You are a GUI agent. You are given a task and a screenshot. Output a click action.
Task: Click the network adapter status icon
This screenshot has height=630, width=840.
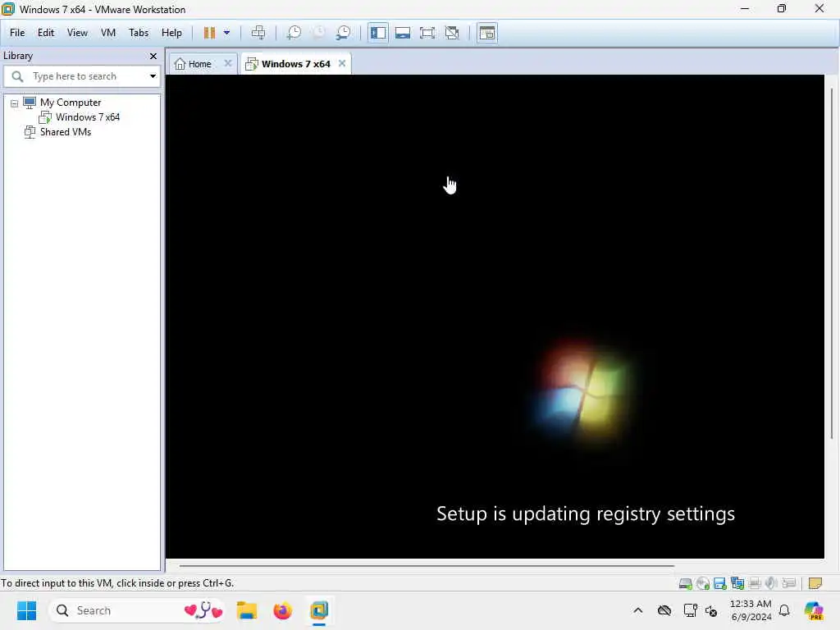coord(737,583)
